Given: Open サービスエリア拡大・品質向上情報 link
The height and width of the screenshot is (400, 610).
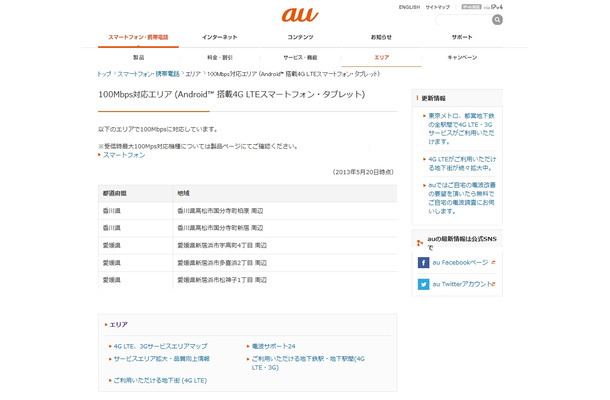Looking at the screenshot, I should [x=161, y=359].
